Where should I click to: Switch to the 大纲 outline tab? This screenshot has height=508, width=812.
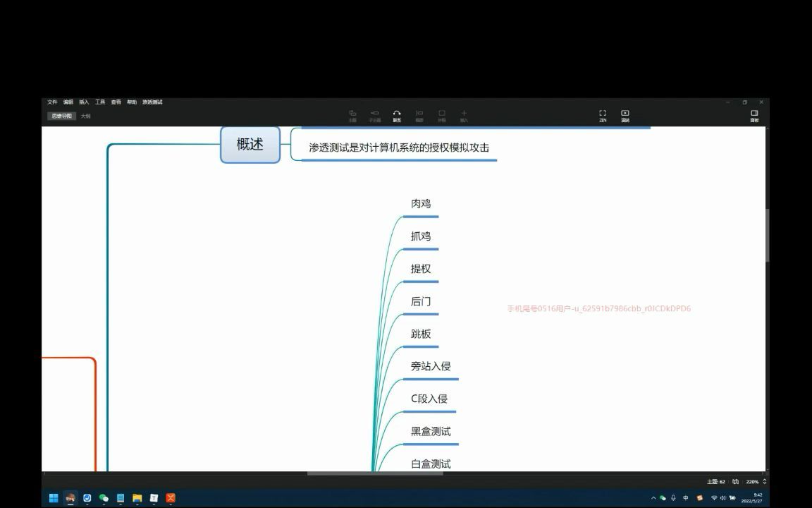[85, 116]
